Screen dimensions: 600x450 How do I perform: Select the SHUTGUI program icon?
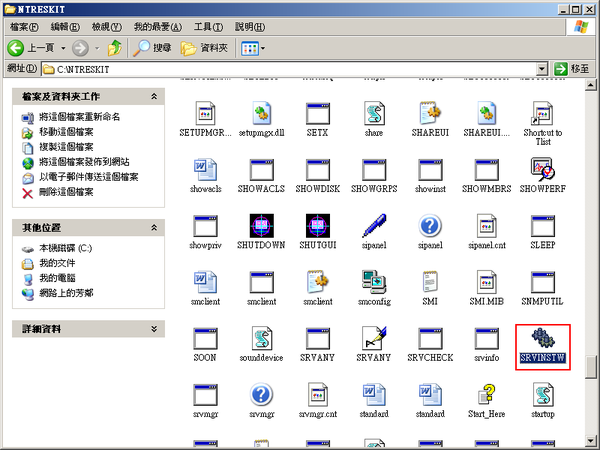pyautogui.click(x=318, y=226)
